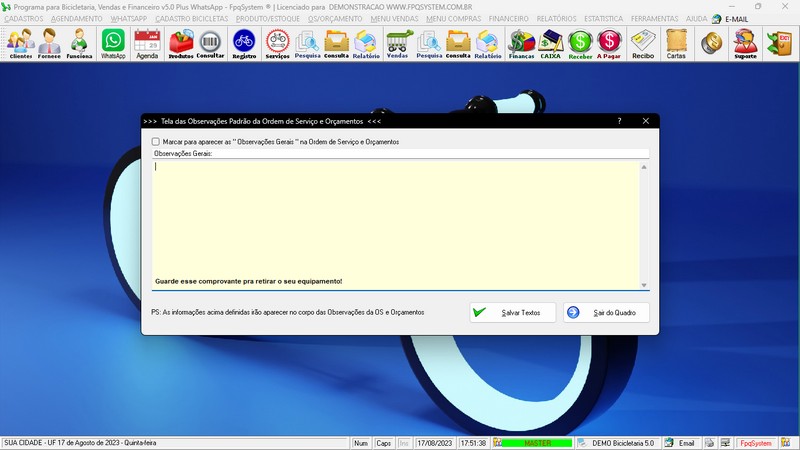800x450 pixels.
Task: Open the Produtos toolbar icon
Action: (x=181, y=43)
